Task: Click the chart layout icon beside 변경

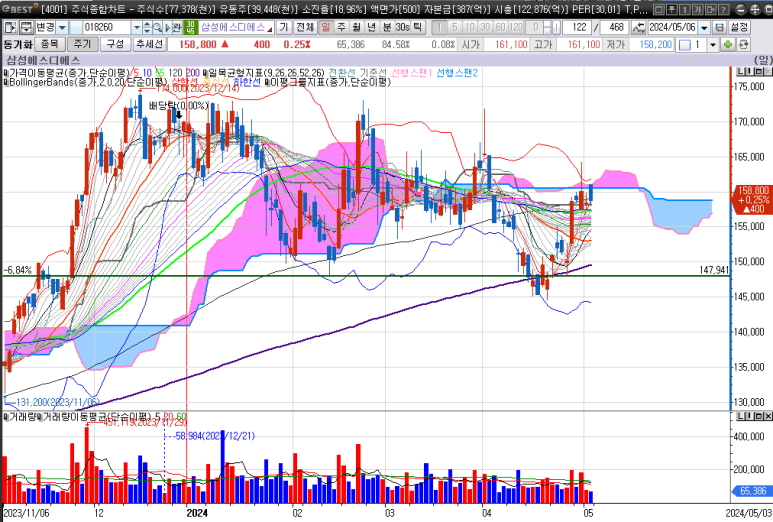Action: 27,27
